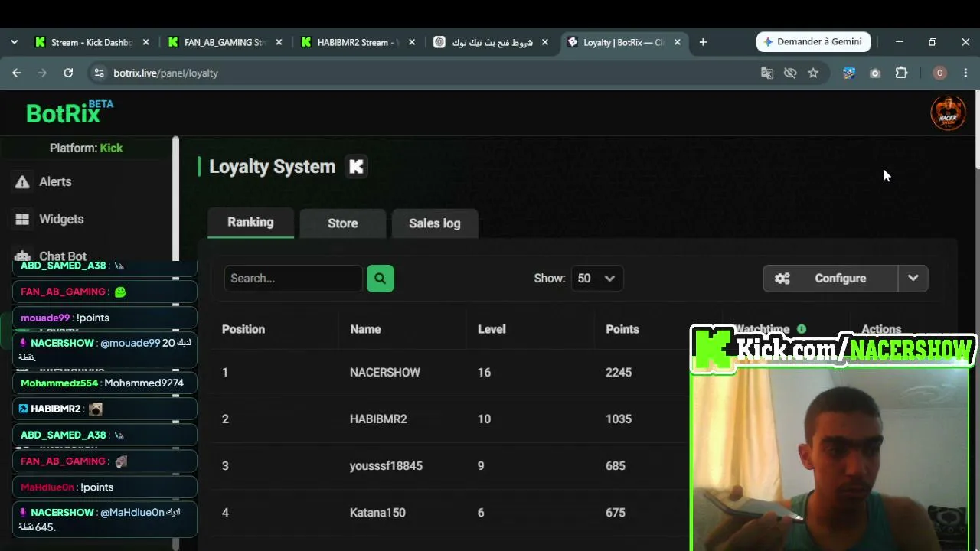Open a new browser tab
The image size is (980, 551).
click(x=703, y=42)
